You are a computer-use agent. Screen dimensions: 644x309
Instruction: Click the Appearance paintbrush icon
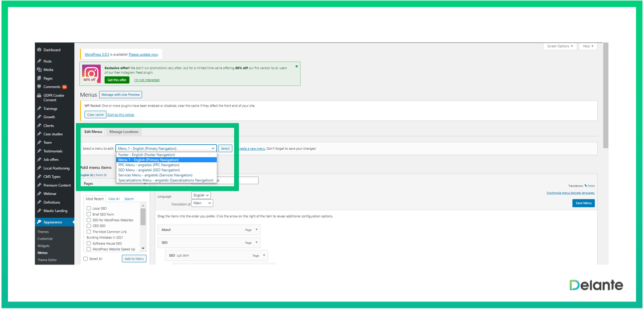(x=39, y=222)
